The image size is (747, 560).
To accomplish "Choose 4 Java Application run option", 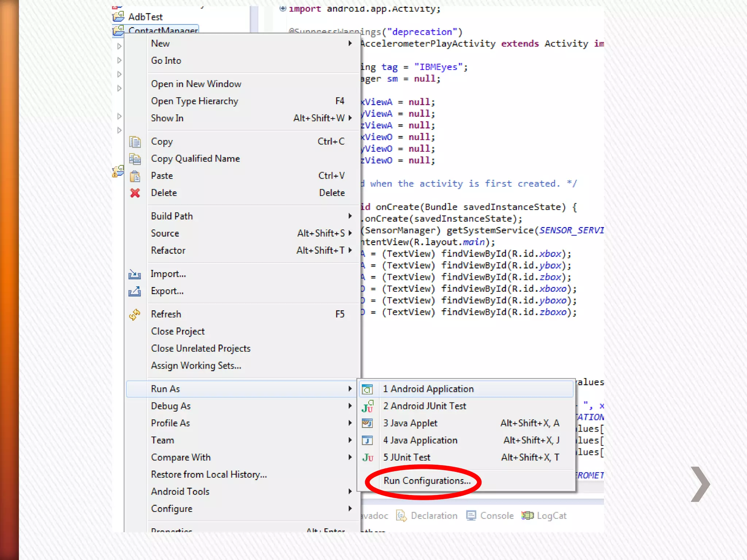I will (420, 440).
